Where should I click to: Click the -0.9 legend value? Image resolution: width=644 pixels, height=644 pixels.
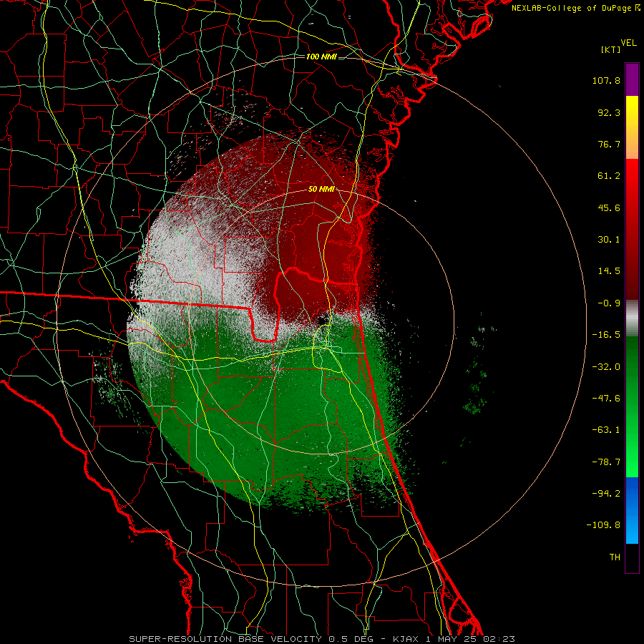[x=609, y=303]
